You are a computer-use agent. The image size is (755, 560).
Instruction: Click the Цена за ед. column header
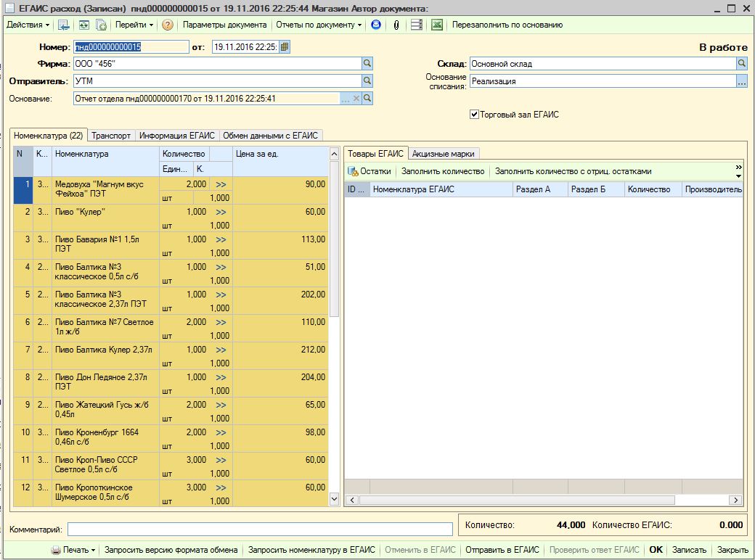[281, 162]
